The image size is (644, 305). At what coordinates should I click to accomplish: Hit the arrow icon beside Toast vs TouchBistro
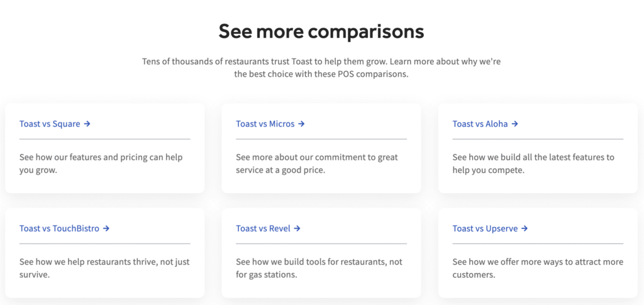[106, 228]
